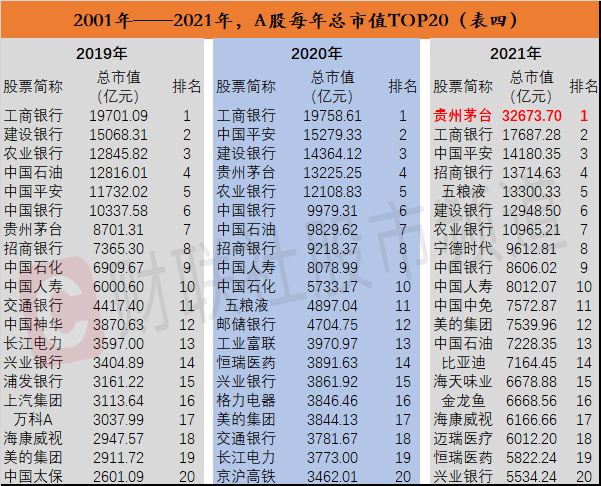Click the value '3891.63'
Image resolution: width=601 pixels, height=486 pixels.
pyautogui.click(x=332, y=363)
